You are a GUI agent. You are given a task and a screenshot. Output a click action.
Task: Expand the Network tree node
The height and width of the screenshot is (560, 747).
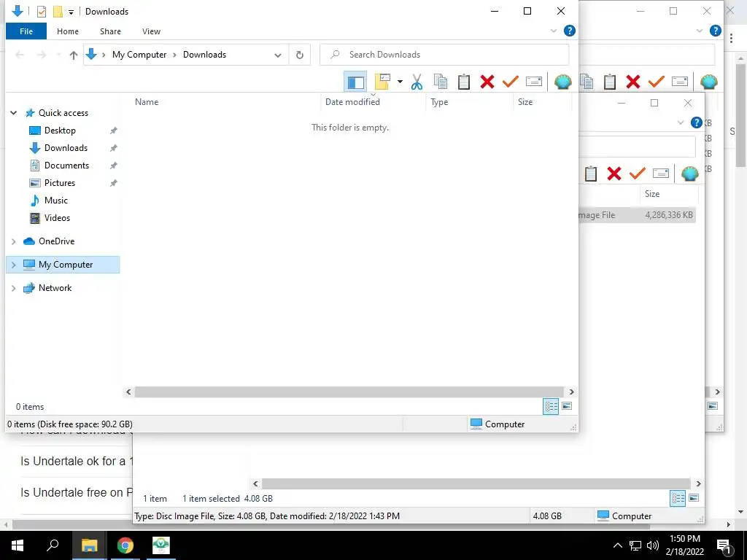[13, 288]
